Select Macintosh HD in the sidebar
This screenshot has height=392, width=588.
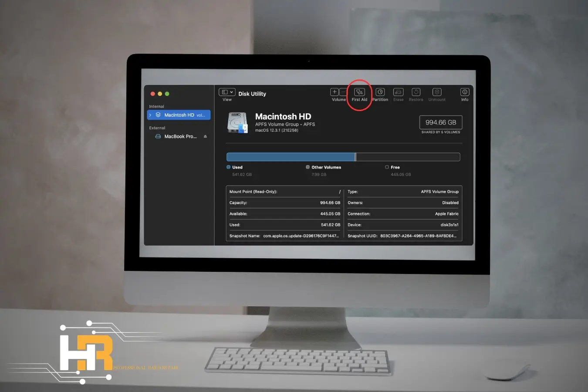point(179,115)
